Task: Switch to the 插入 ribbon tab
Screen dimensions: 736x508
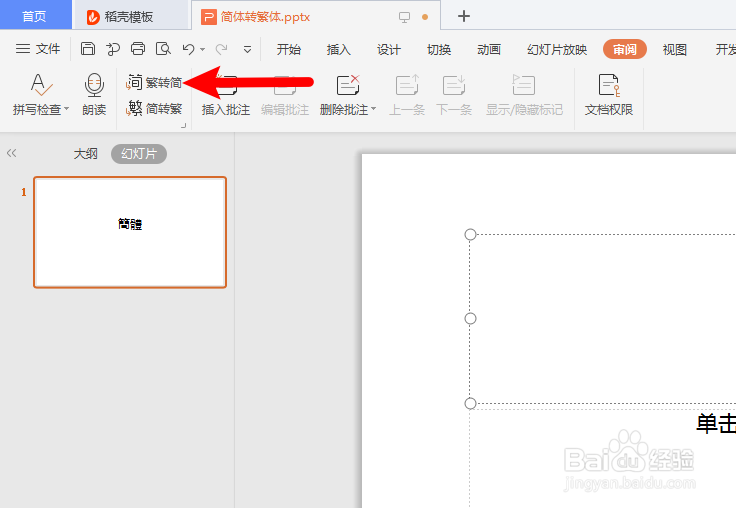Action: point(338,49)
